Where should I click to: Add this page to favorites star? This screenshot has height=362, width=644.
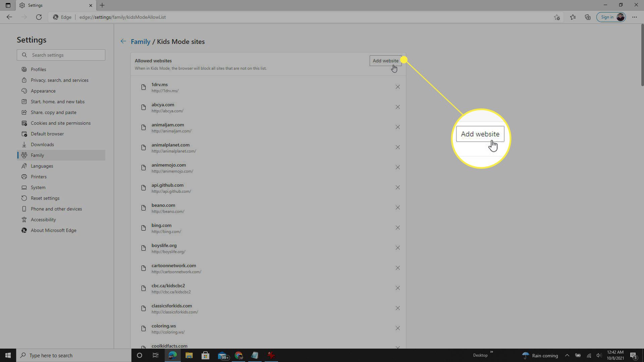click(x=557, y=17)
